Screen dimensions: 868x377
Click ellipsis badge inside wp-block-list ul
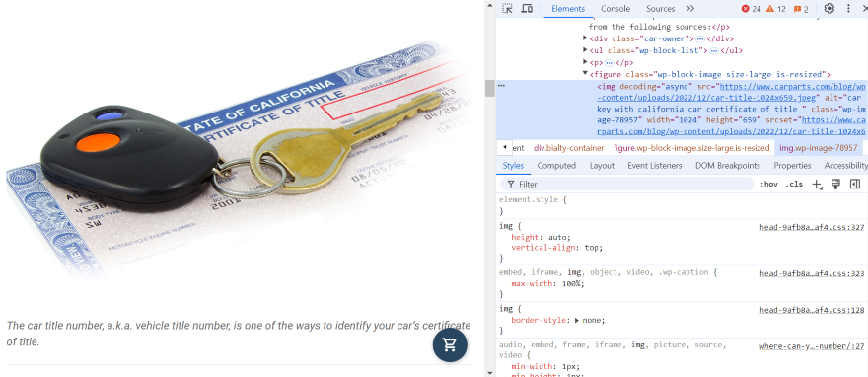pos(713,51)
